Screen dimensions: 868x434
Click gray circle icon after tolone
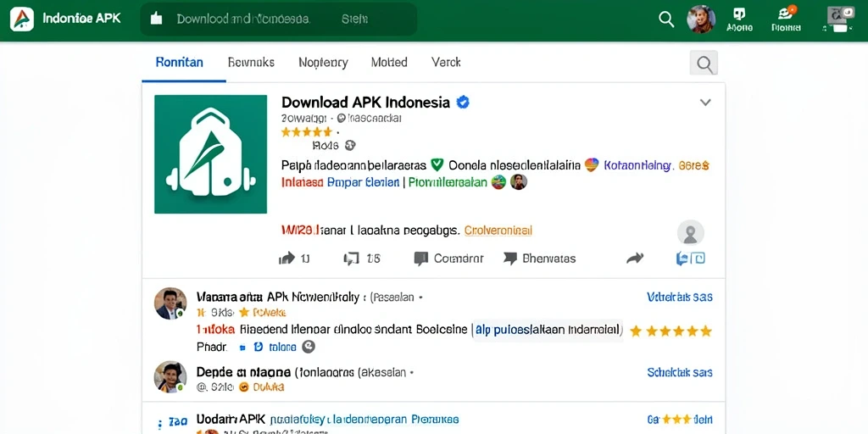tap(309, 347)
